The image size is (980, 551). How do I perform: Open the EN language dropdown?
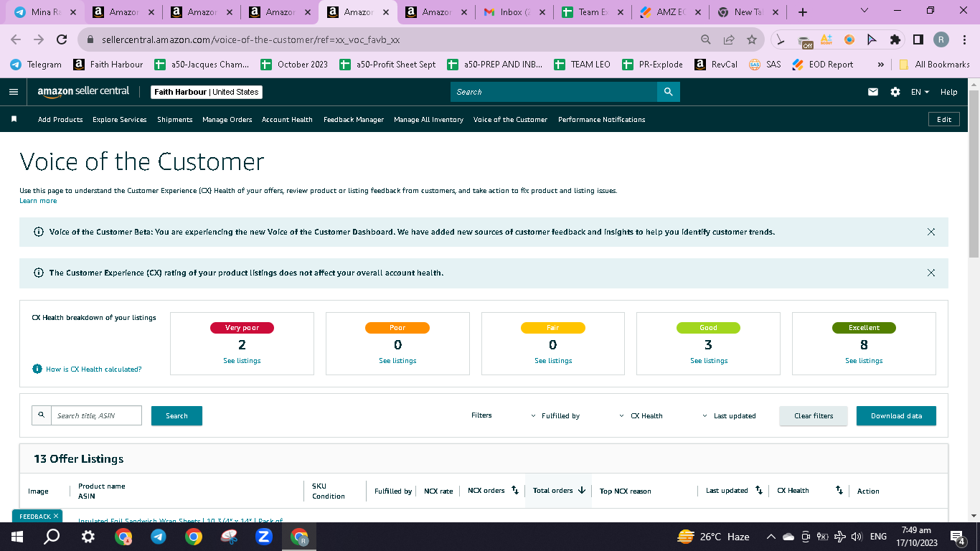(x=920, y=92)
